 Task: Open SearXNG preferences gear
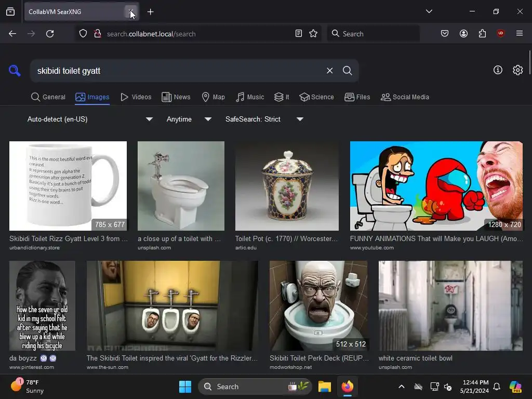518,70
